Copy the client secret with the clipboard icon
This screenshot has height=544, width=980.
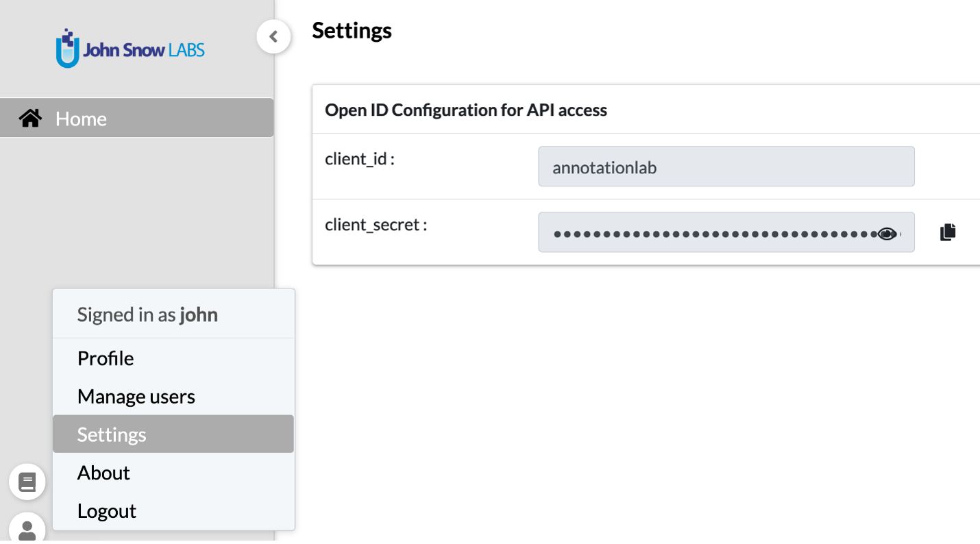pyautogui.click(x=948, y=232)
